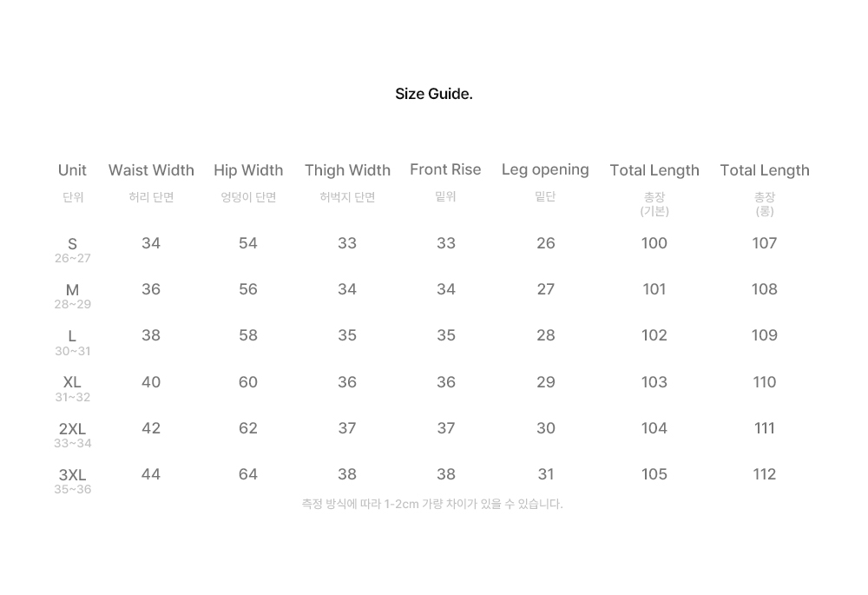Click the 112 total length value
This screenshot has width=868, height=595.
click(764, 474)
